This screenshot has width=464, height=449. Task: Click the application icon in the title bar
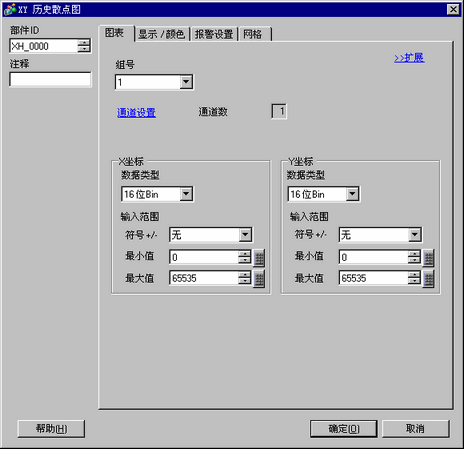tap(9, 9)
